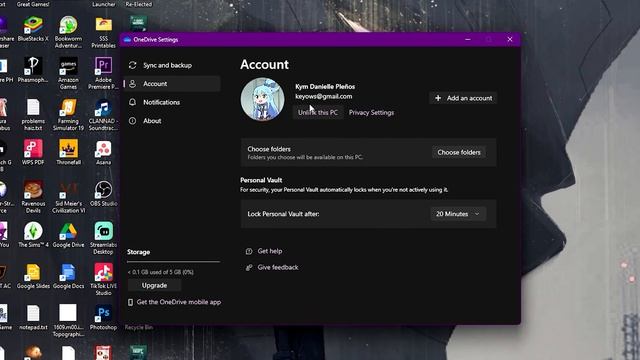Open Notifications settings section

tap(161, 102)
